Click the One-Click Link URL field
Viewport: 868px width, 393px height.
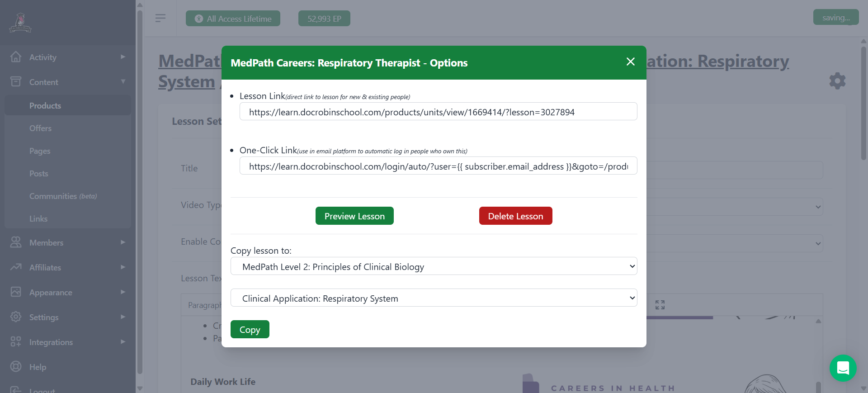pos(438,166)
